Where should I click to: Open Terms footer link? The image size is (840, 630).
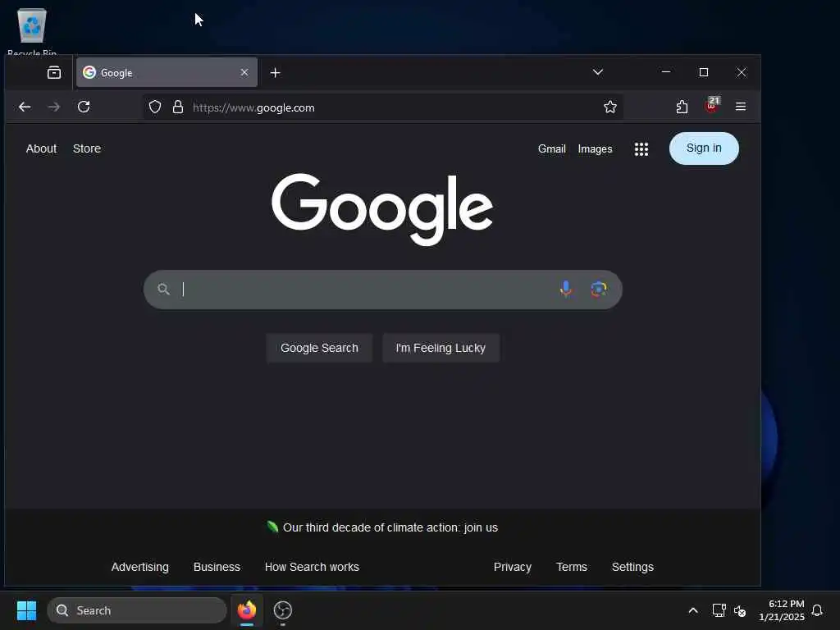tap(572, 567)
